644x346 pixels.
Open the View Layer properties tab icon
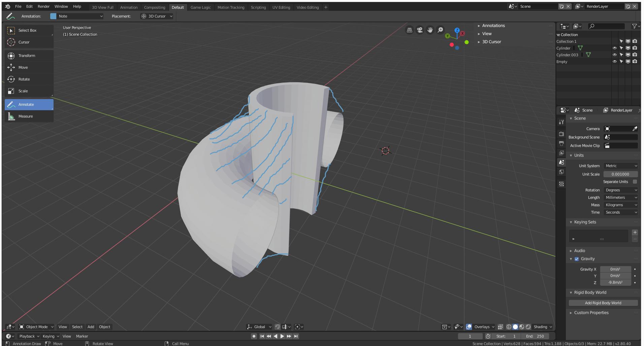561,153
